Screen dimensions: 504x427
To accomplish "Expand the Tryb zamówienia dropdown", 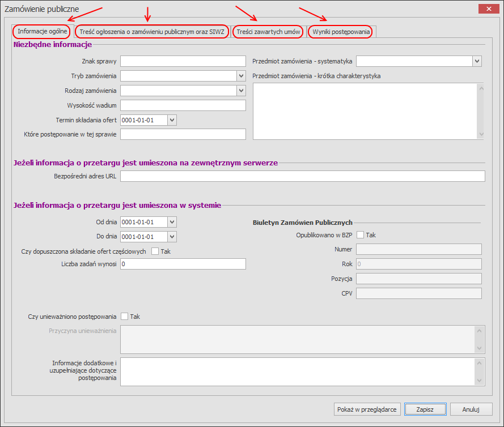I will click(241, 76).
